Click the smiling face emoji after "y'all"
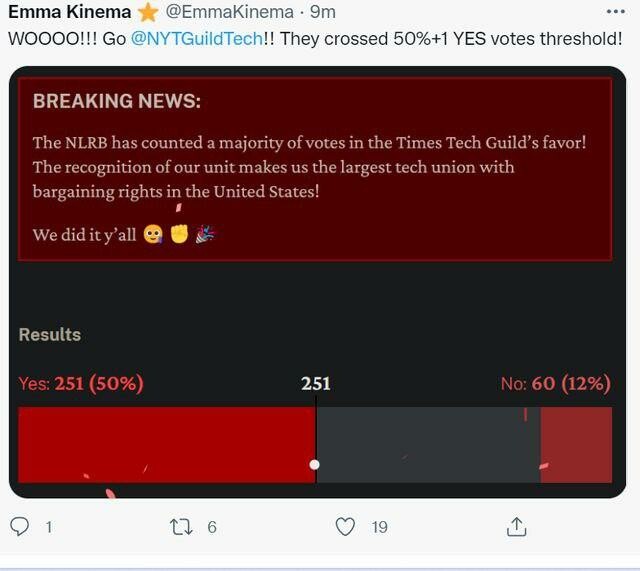This screenshot has height=571, width=640. tap(153, 235)
